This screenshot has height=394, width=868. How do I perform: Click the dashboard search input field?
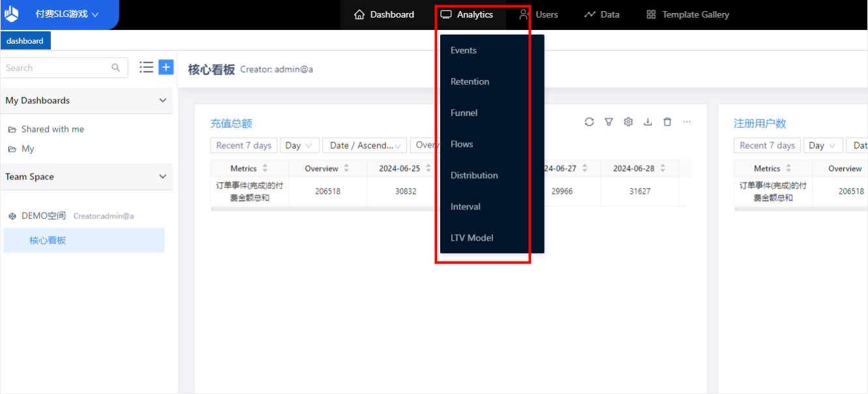55,68
